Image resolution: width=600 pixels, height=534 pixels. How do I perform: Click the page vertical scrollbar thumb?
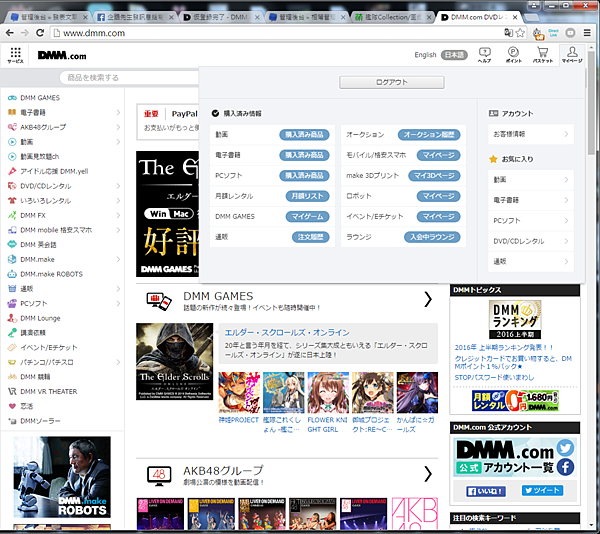[x=591, y=103]
